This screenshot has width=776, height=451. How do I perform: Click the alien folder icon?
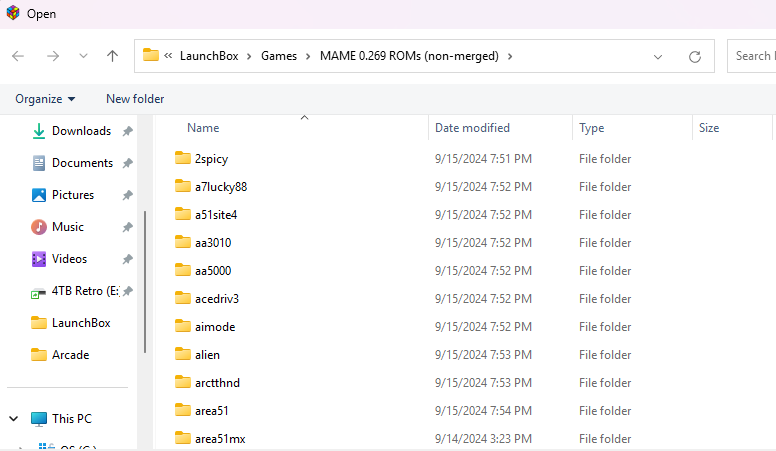pyautogui.click(x=183, y=354)
